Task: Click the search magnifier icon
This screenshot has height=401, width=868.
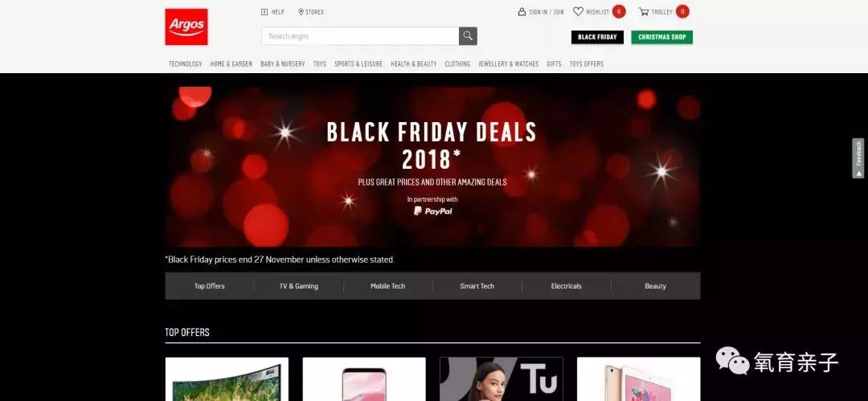Action: click(x=468, y=36)
